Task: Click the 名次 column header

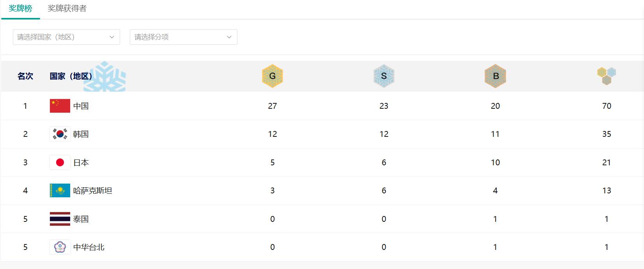Action: (x=25, y=76)
